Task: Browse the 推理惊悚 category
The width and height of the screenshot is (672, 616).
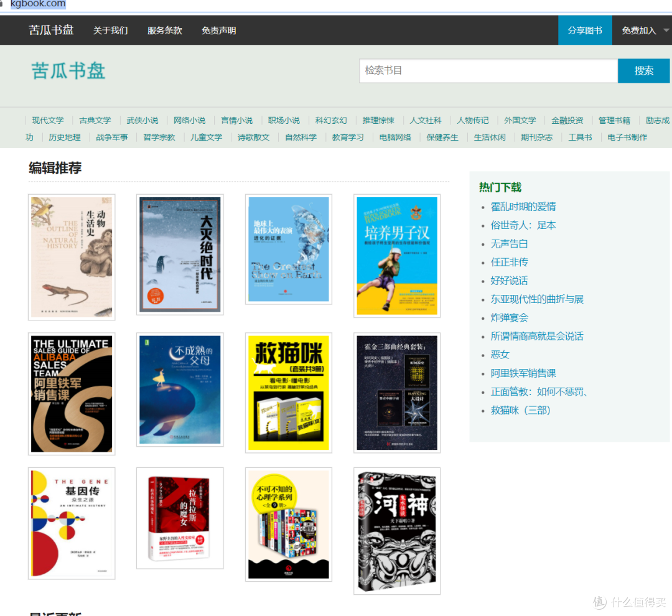Action: pyautogui.click(x=378, y=121)
